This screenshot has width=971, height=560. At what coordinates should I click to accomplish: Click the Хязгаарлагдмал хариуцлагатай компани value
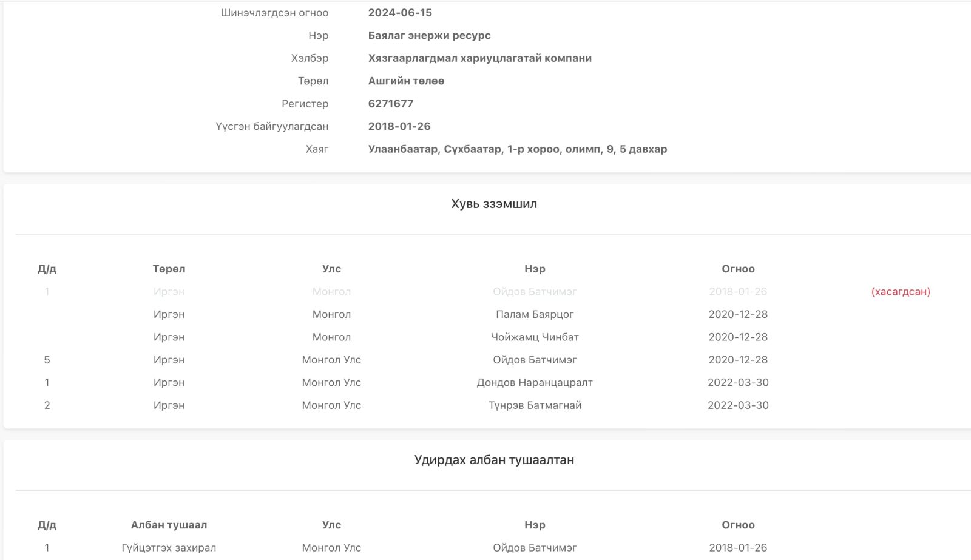coord(479,58)
